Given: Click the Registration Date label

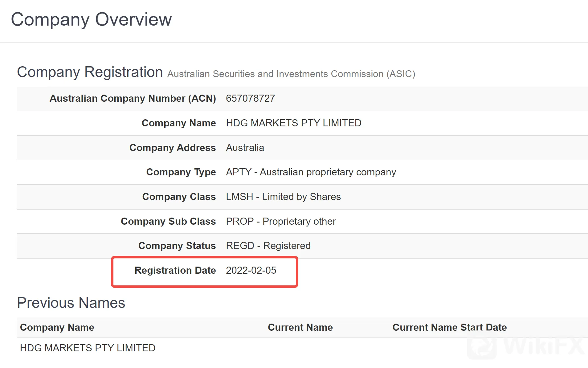Looking at the screenshot, I should pyautogui.click(x=175, y=270).
